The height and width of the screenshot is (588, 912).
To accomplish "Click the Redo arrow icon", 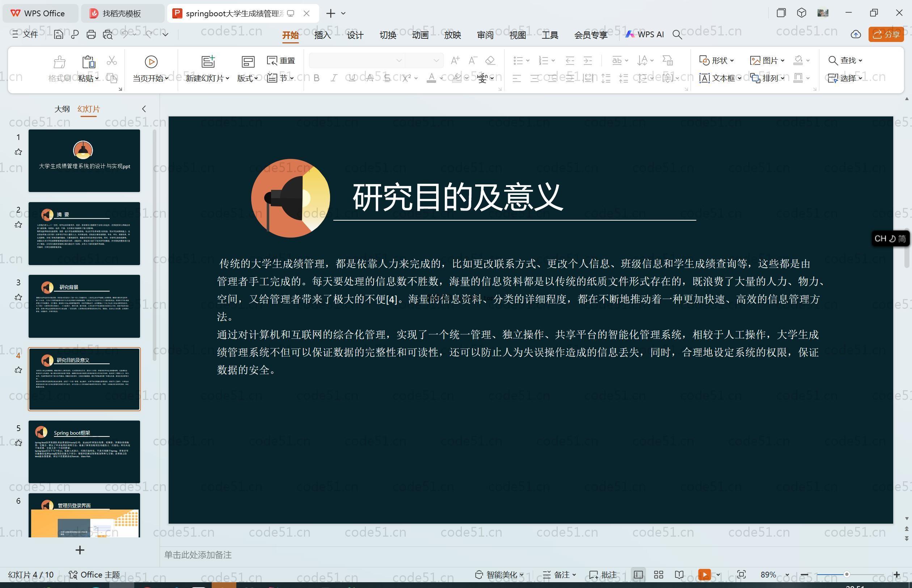I will click(149, 34).
